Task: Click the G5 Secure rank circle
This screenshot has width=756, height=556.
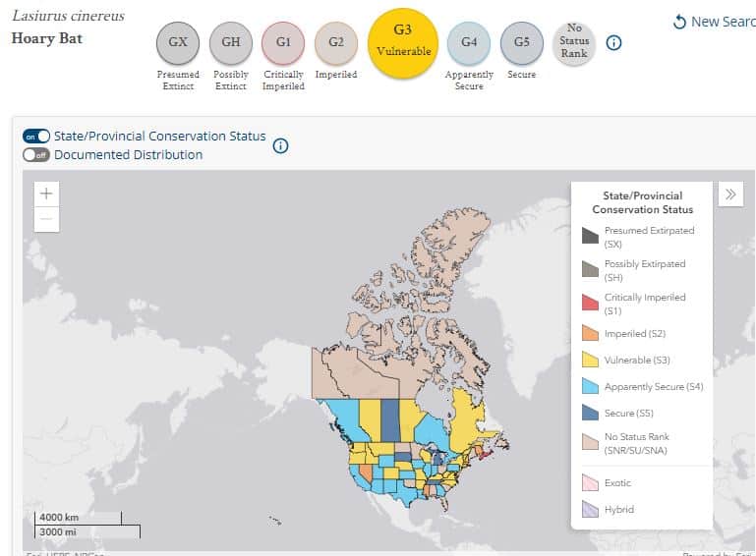Action: [522, 43]
